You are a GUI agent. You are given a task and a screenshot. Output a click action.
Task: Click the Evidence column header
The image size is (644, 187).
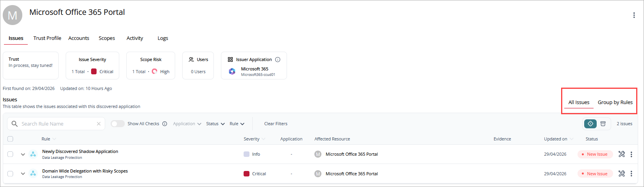(502, 139)
